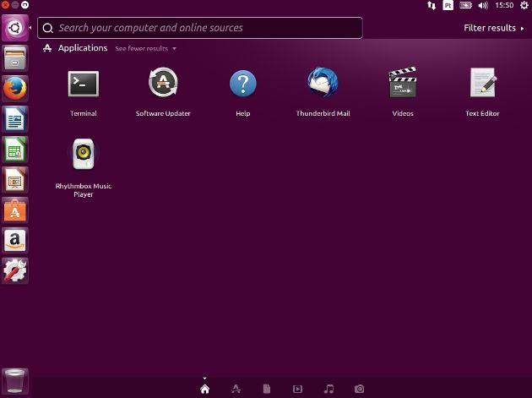This screenshot has height=398, width=532.
Task: Launch Software Updater
Action: [x=162, y=85]
